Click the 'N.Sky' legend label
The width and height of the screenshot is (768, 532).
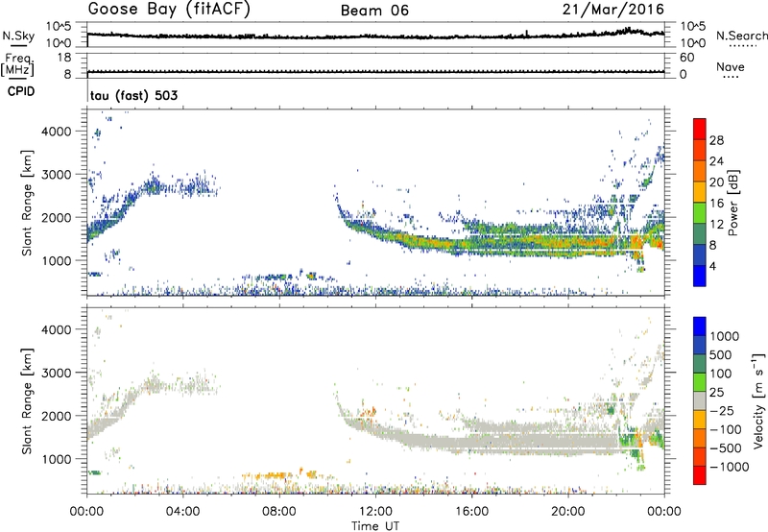tap(18, 36)
